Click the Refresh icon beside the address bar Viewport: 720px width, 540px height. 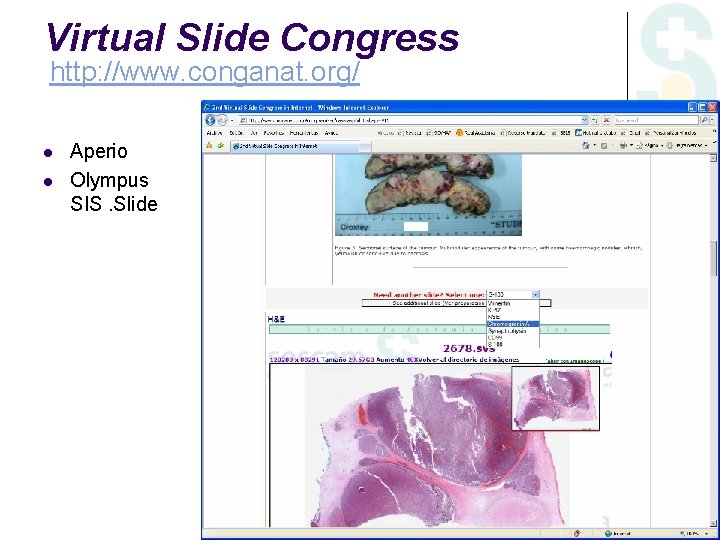(x=595, y=120)
